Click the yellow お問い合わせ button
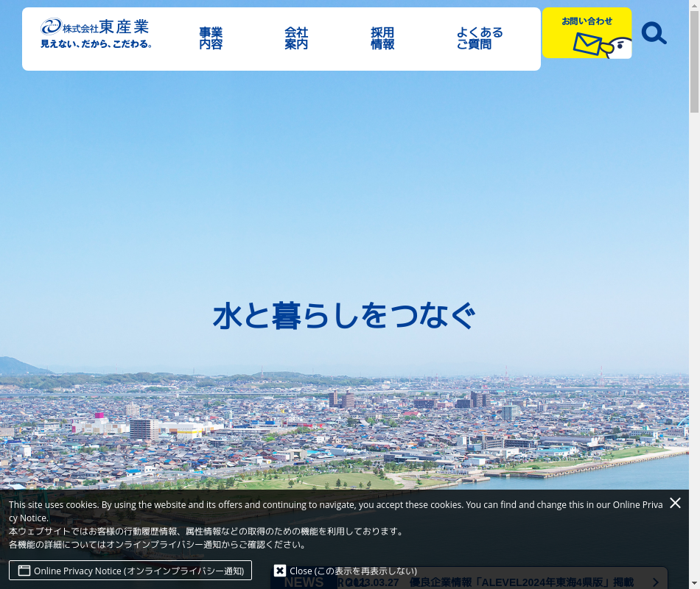This screenshot has width=700, height=589. [587, 32]
